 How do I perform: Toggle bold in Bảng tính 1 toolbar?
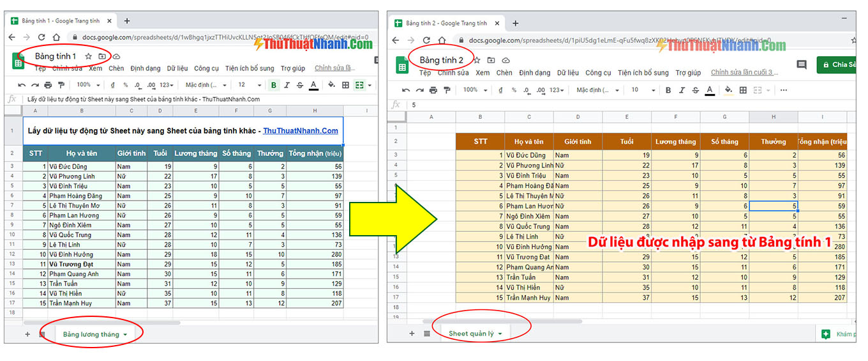click(x=274, y=85)
